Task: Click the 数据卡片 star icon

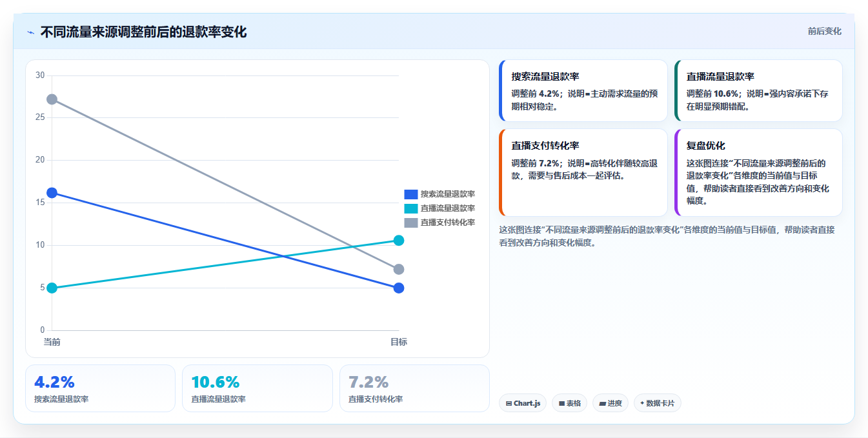Action: (642, 403)
